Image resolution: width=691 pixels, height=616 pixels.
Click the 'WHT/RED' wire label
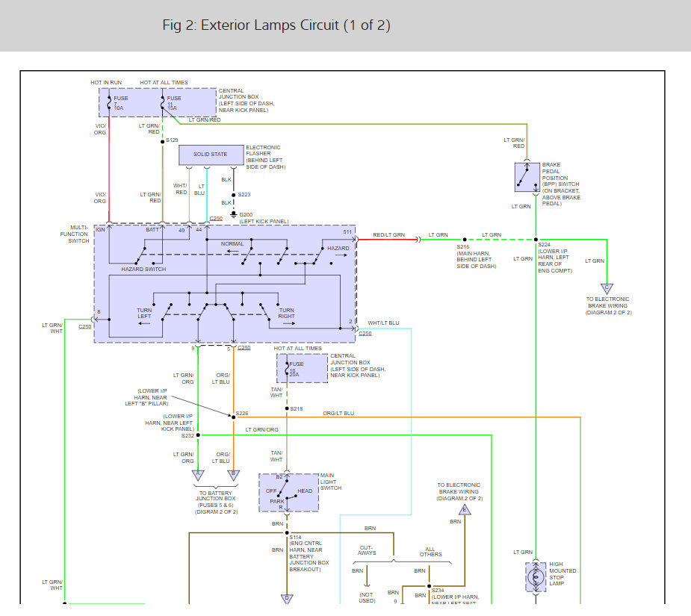tap(181, 189)
